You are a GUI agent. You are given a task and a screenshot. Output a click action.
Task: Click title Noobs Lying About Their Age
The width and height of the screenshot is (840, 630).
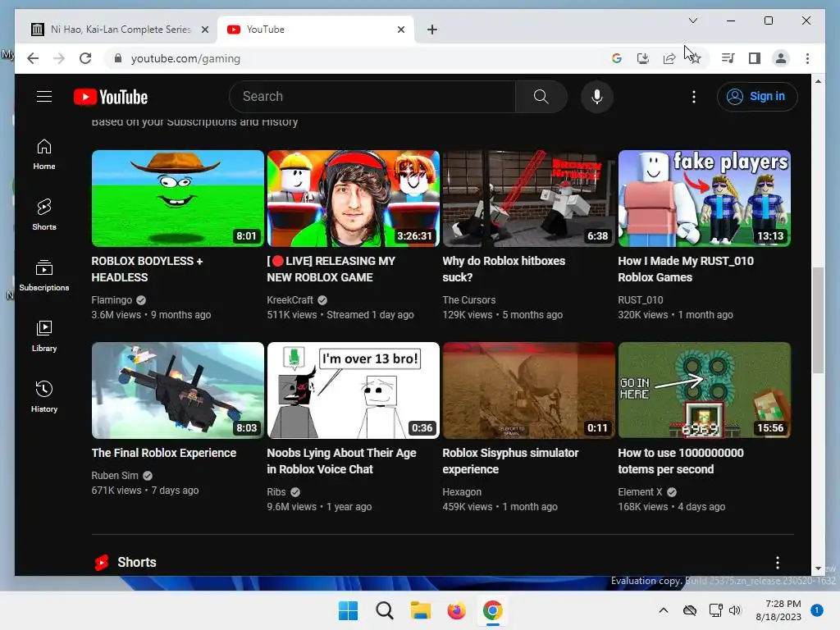point(341,461)
